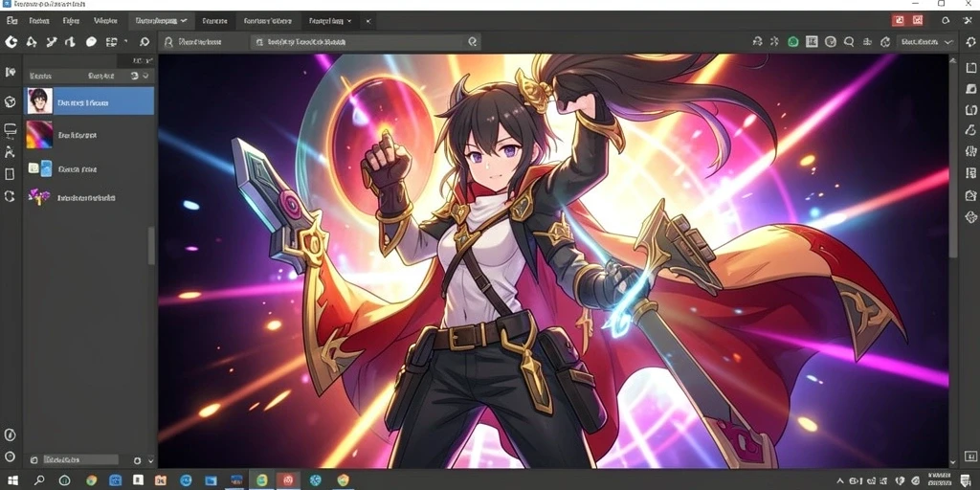Click the person silhouette icon beside toolbar

click(168, 42)
